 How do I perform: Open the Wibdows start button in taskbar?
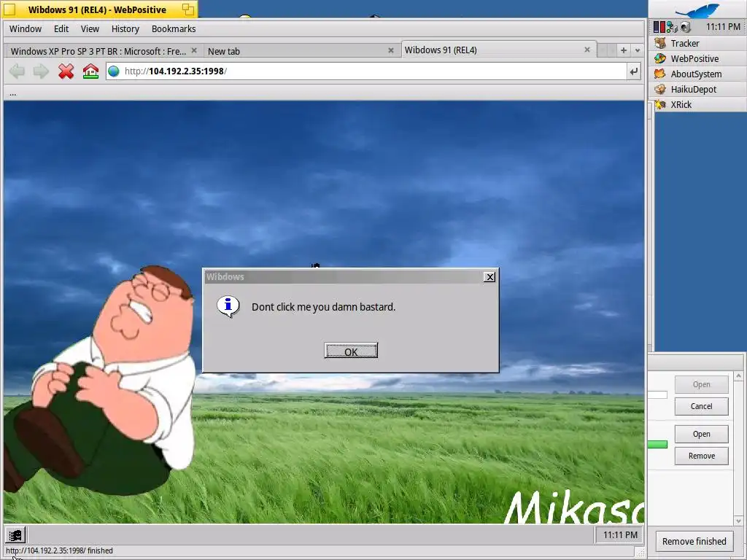[x=15, y=534]
